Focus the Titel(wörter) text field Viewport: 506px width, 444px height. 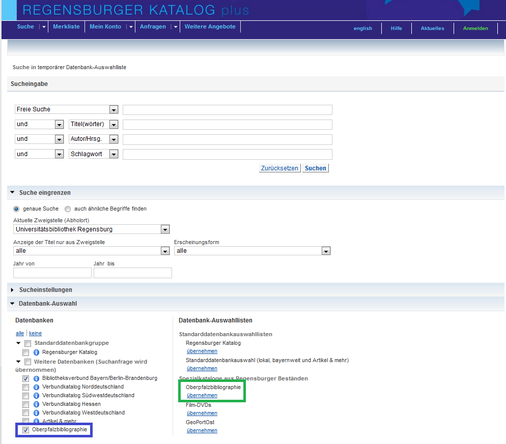coord(227,124)
